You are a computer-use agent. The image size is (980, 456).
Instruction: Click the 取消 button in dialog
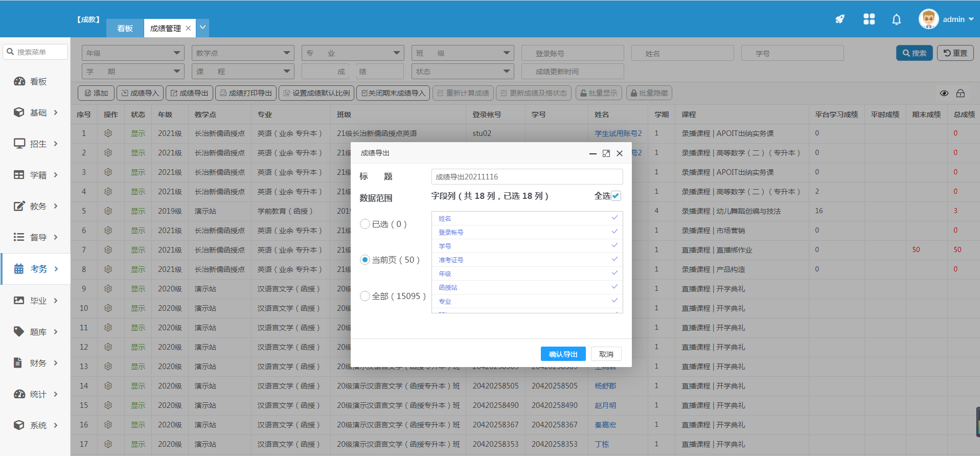(606, 354)
